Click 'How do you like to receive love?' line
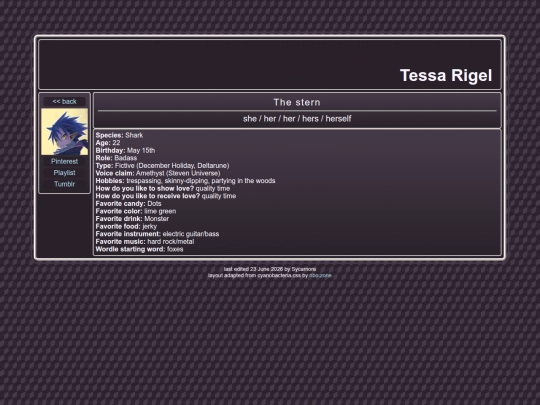The height and width of the screenshot is (405, 540). point(166,196)
